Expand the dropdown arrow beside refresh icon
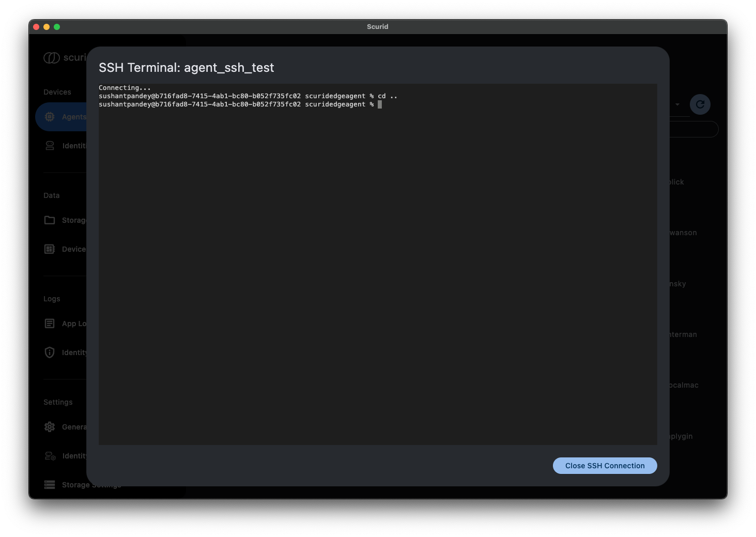Screen dimensions: 756x537 click(x=677, y=104)
